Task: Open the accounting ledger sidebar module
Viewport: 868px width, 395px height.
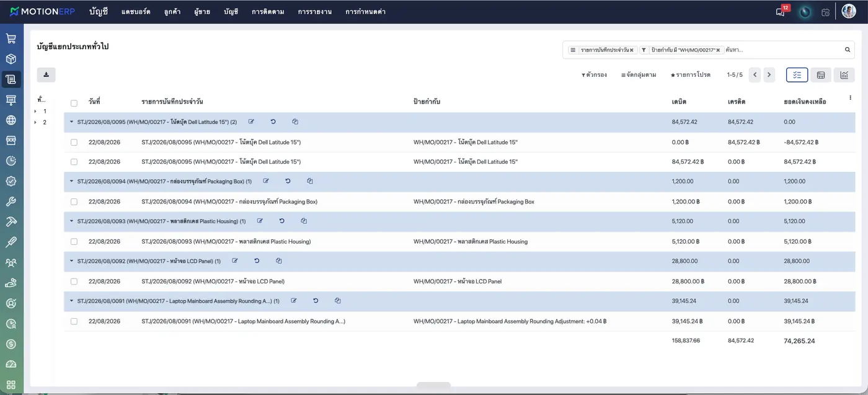Action: tap(11, 79)
